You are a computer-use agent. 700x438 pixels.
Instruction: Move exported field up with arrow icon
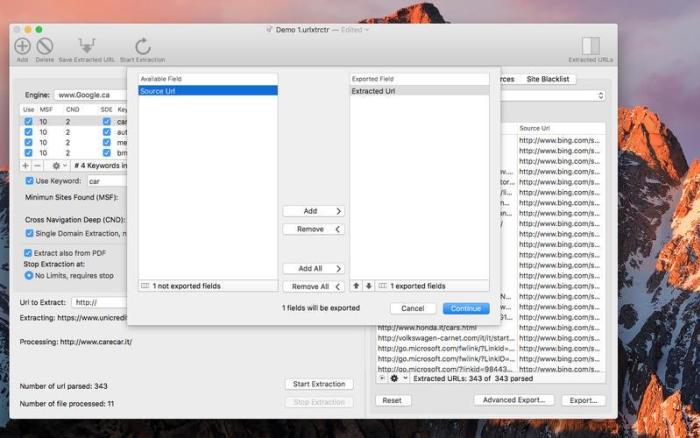356,286
